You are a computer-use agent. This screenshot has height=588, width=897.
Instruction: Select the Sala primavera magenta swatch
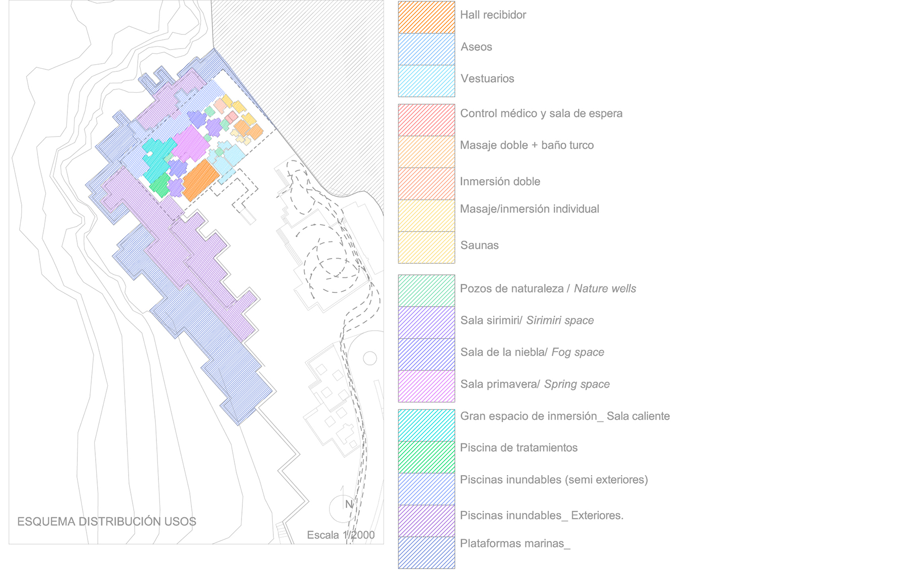(x=426, y=386)
